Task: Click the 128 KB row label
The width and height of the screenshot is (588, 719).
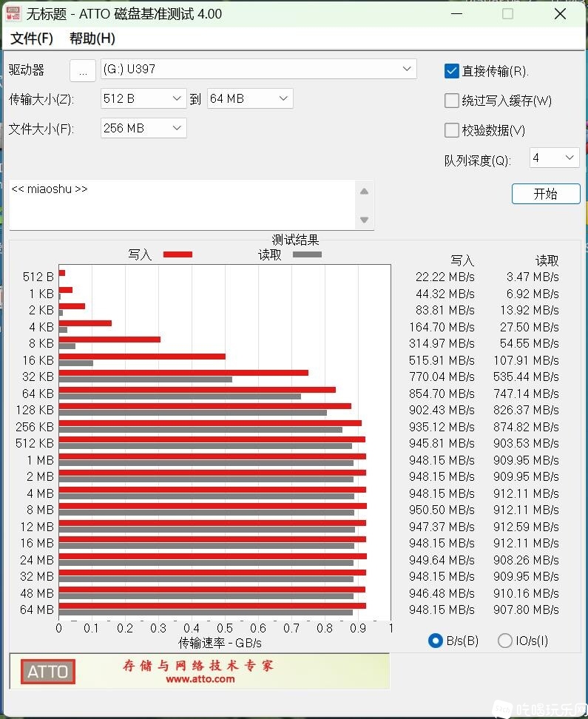Action: [x=35, y=410]
